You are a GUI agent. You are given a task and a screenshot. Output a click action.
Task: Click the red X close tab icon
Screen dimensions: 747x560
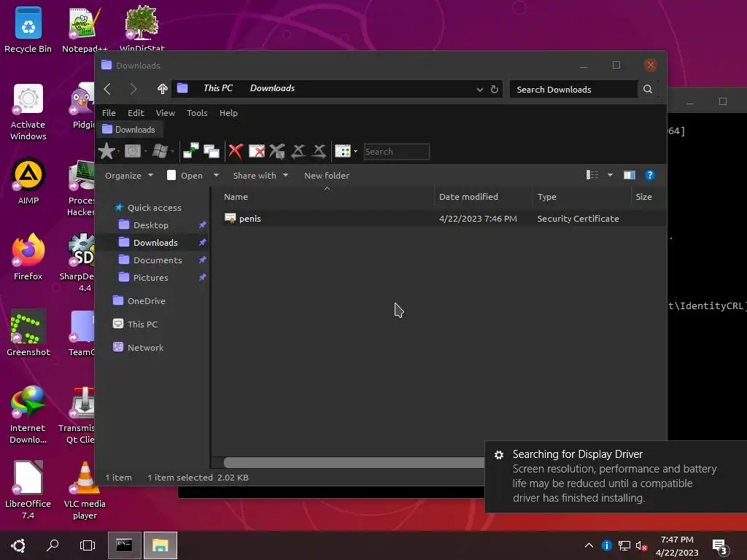(236, 152)
